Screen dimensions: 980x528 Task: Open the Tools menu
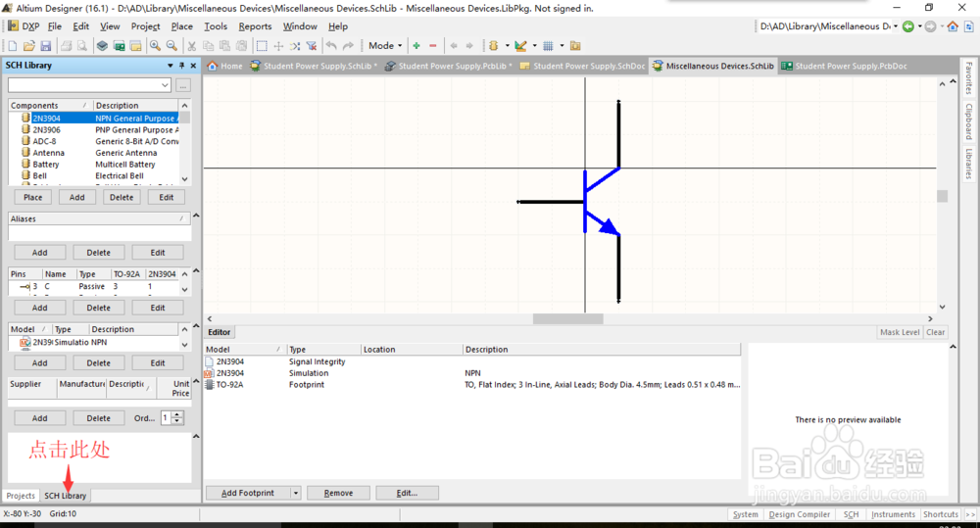point(216,26)
